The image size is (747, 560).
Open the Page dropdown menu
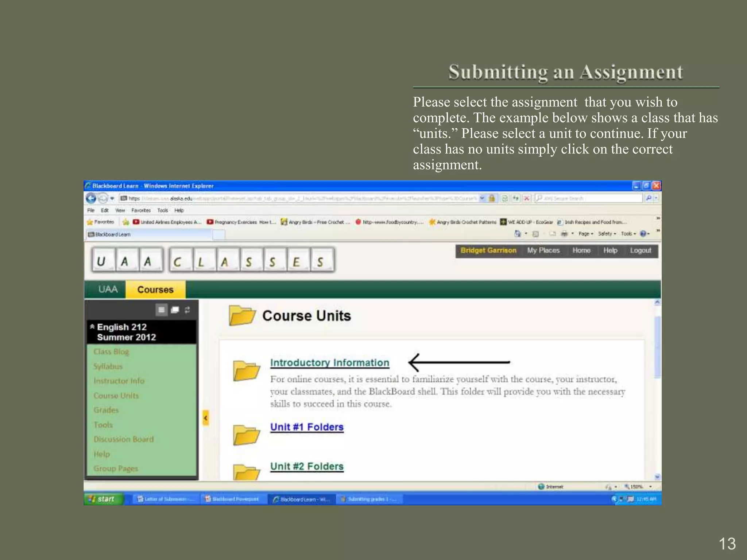tap(585, 234)
